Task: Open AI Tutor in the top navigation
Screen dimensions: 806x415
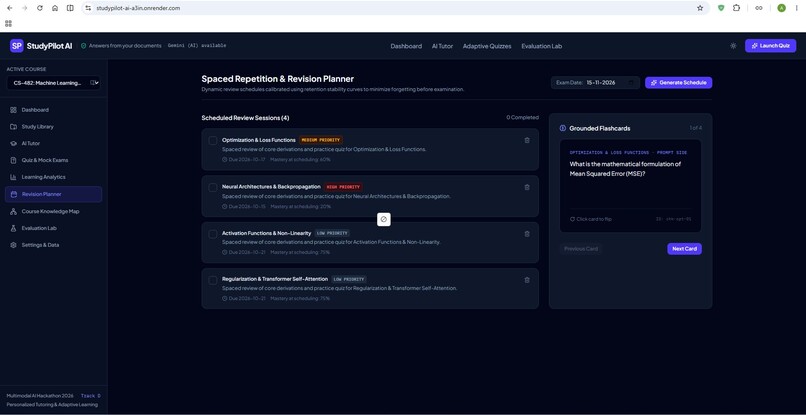Action: pyautogui.click(x=442, y=46)
